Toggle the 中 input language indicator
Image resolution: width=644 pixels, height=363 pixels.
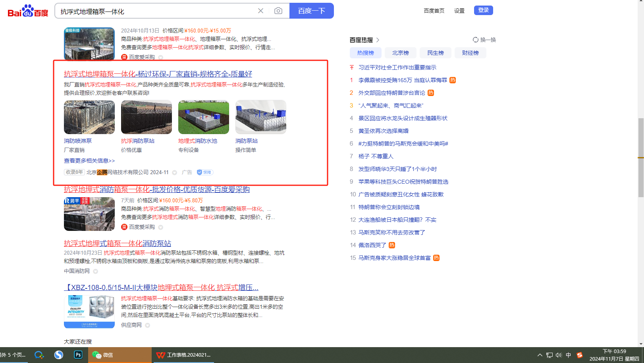pos(569,355)
